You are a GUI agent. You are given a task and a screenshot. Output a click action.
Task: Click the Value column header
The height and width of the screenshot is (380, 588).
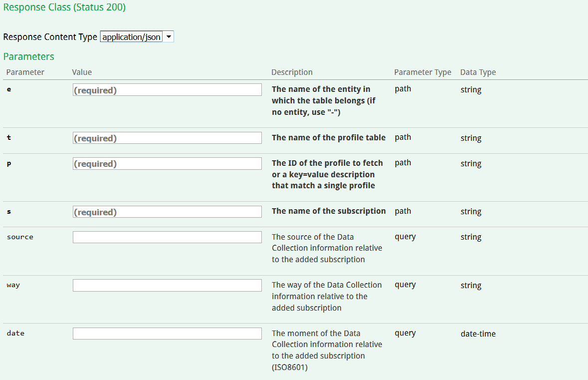(82, 72)
